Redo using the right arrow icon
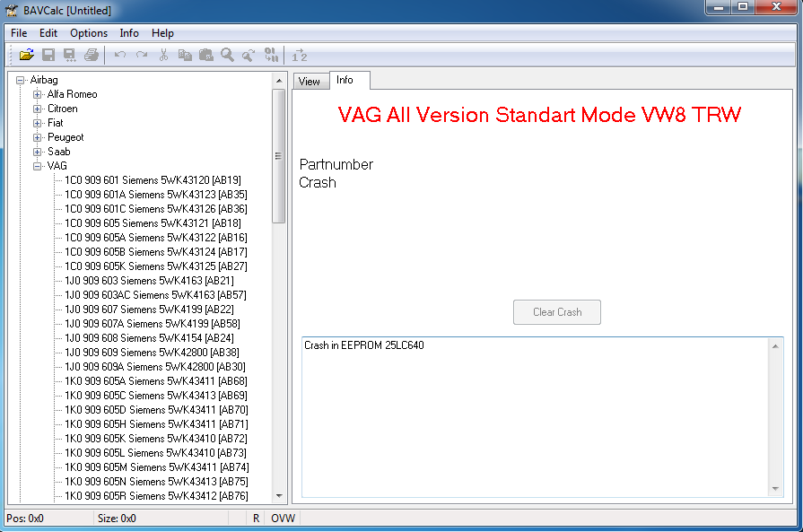803x532 pixels. tap(141, 55)
